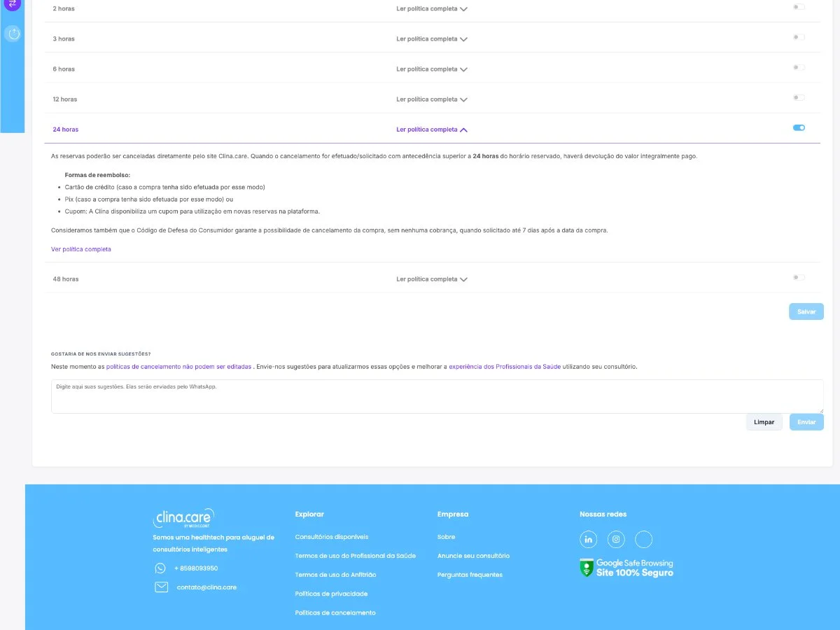Click the WhatsApp phone icon in footer

[x=160, y=568]
